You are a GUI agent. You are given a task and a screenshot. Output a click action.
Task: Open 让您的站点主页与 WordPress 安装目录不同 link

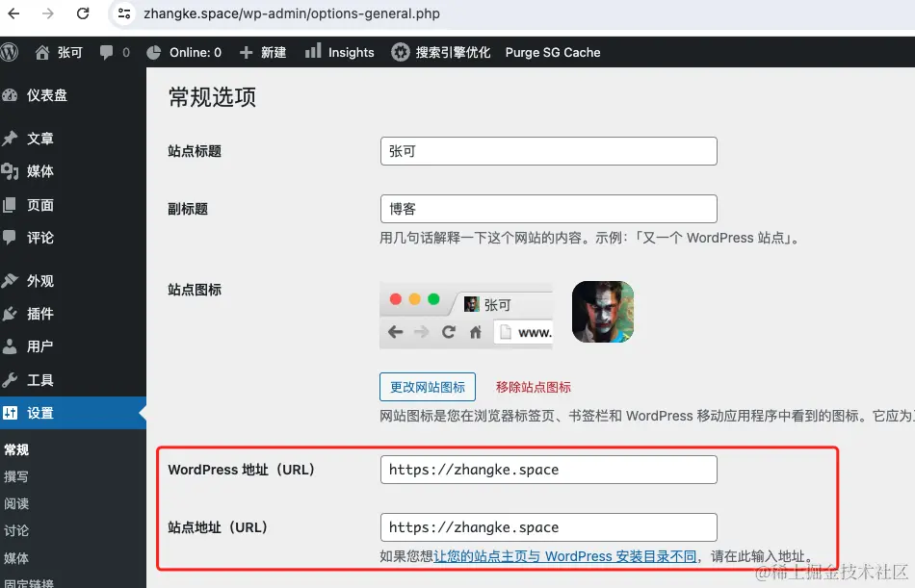point(564,556)
